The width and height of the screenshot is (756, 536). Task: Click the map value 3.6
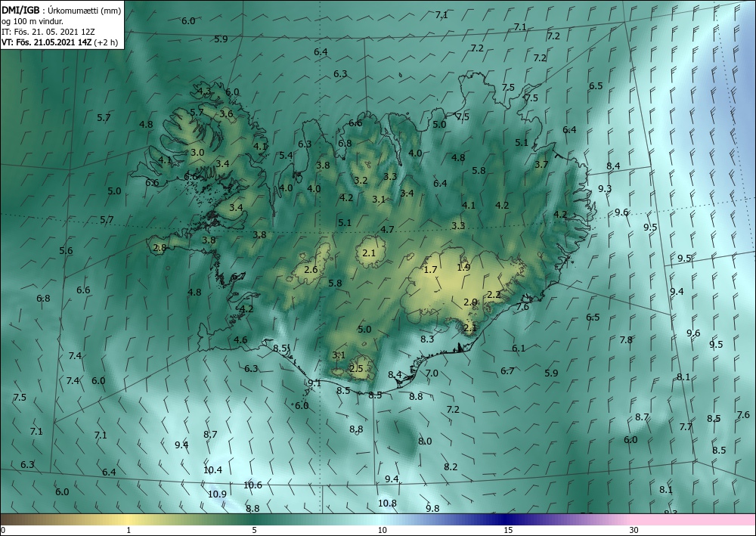(226, 113)
